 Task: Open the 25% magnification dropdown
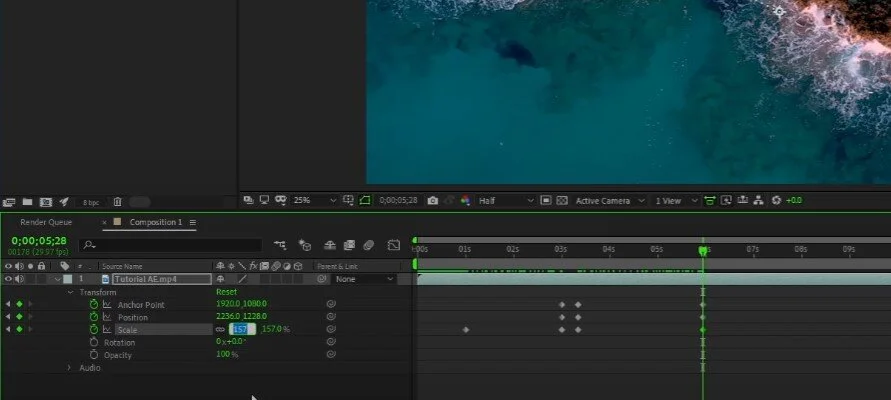(314, 201)
